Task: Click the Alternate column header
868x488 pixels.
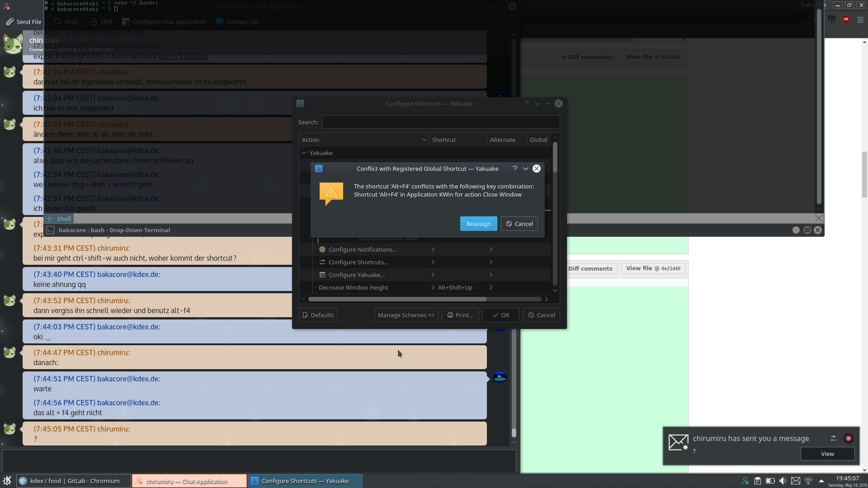Action: click(x=507, y=140)
